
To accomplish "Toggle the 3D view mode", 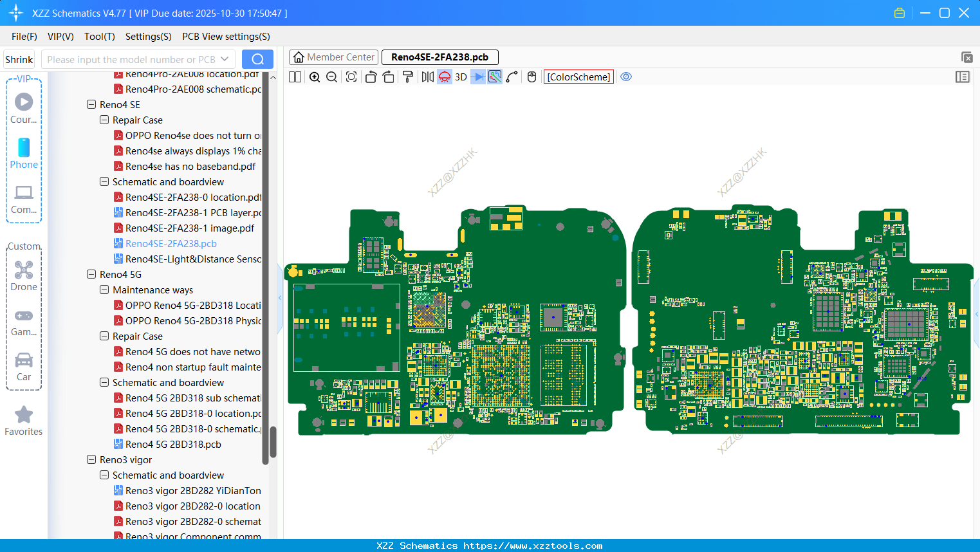I will 461,77.
